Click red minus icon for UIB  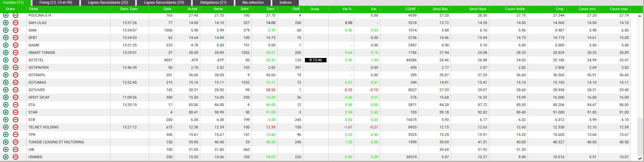[x=16, y=149]
